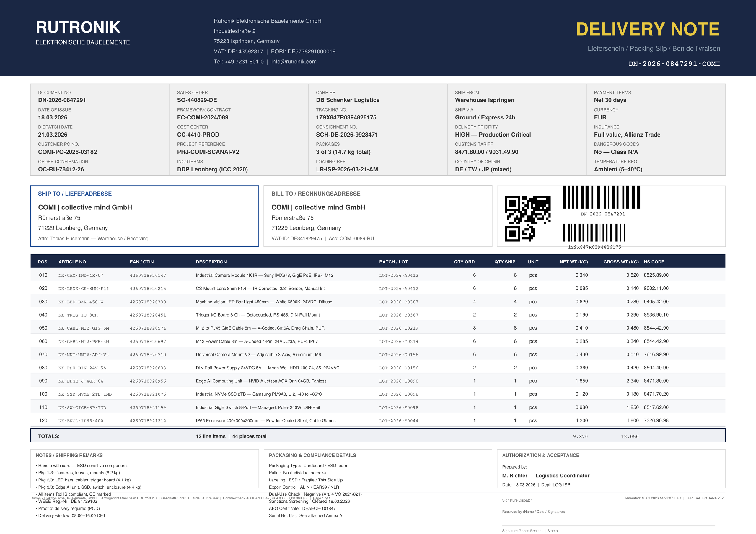Click tracking number 1Z9X847R0394826175 field
This screenshot has height=534, width=756.
346,117
